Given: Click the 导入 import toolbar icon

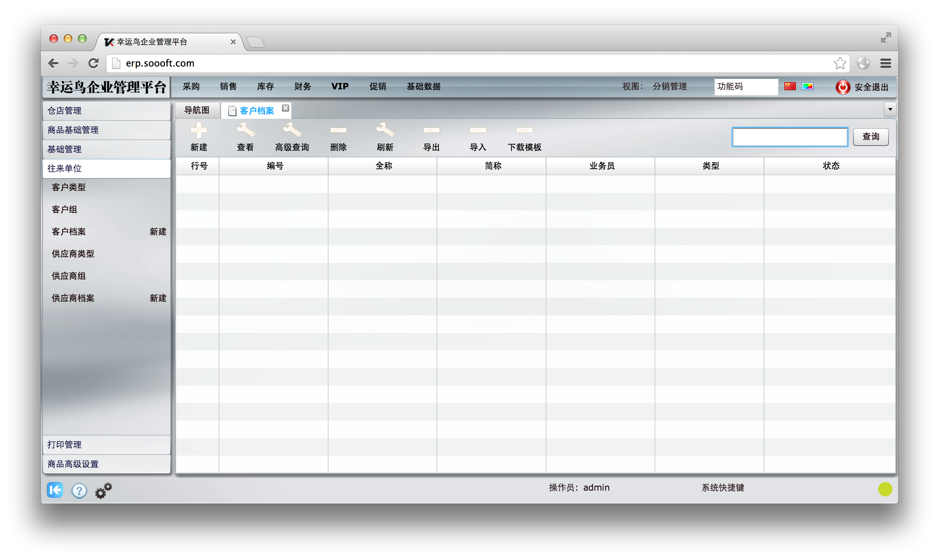Looking at the screenshot, I should point(478,130).
